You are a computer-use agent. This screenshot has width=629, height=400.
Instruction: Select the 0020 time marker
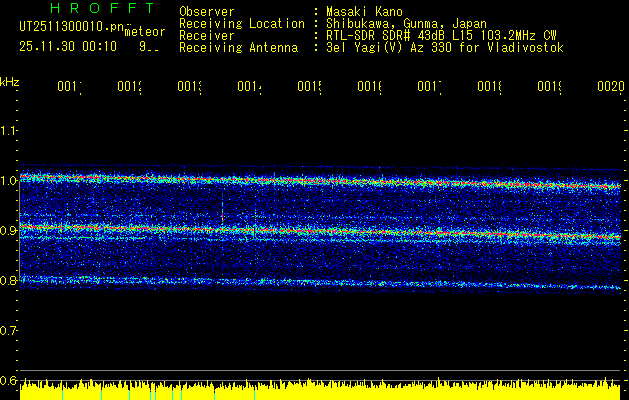click(610, 88)
